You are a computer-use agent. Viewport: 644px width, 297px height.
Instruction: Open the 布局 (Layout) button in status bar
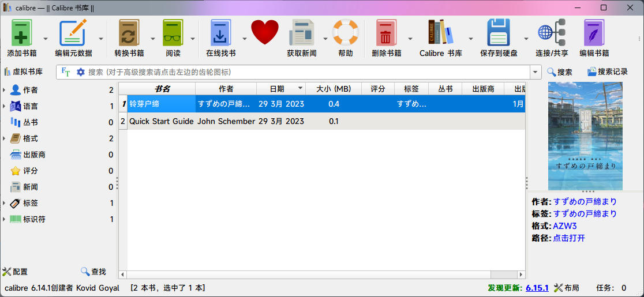pyautogui.click(x=566, y=288)
